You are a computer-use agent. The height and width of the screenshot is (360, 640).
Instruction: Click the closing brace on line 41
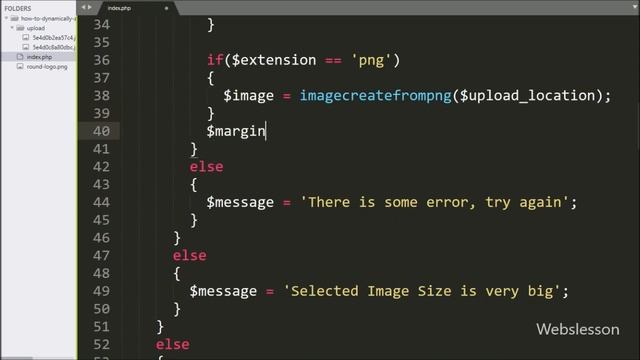click(x=194, y=149)
